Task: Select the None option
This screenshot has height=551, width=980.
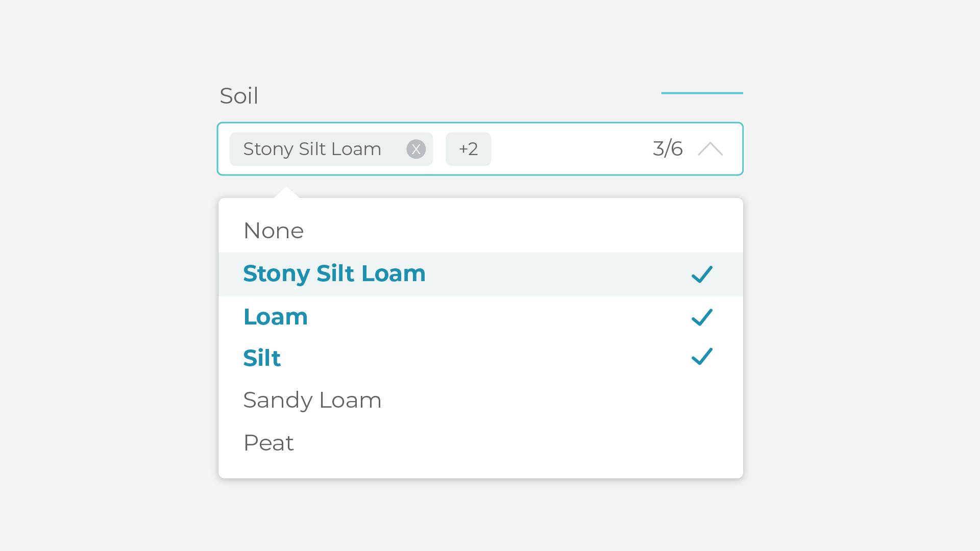Action: click(x=274, y=231)
